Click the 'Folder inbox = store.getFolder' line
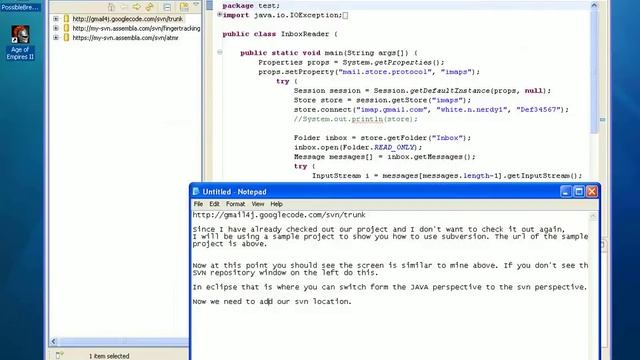 click(382, 138)
